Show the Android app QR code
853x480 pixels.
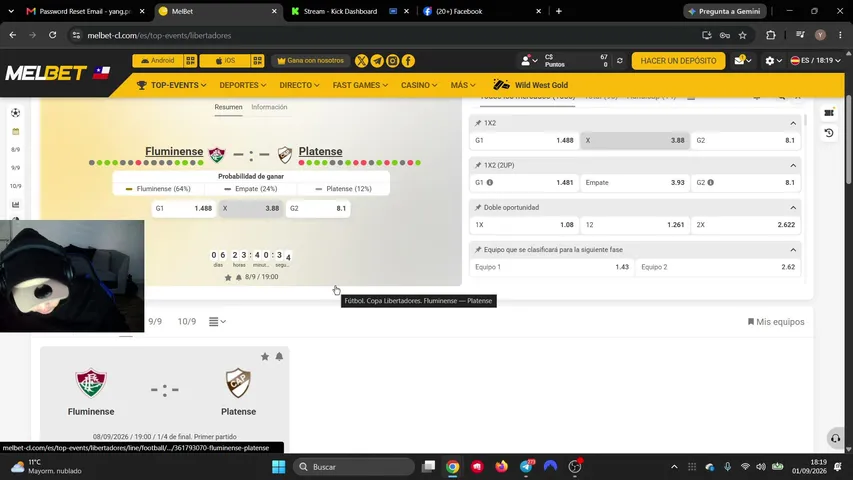coord(190,60)
